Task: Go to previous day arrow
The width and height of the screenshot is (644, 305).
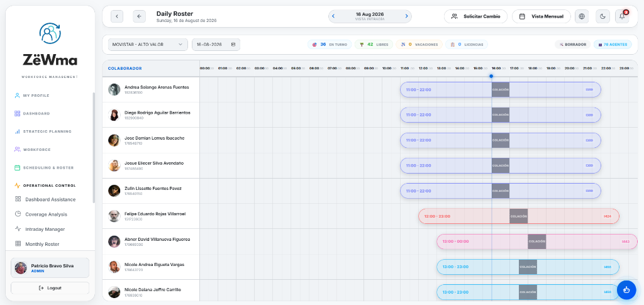Action: pyautogui.click(x=333, y=16)
